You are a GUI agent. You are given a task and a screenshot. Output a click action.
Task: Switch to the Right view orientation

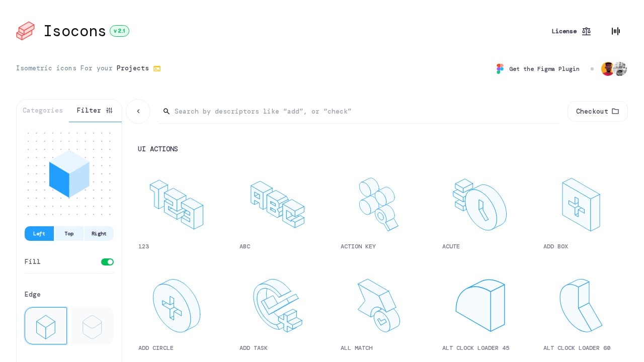(x=99, y=234)
